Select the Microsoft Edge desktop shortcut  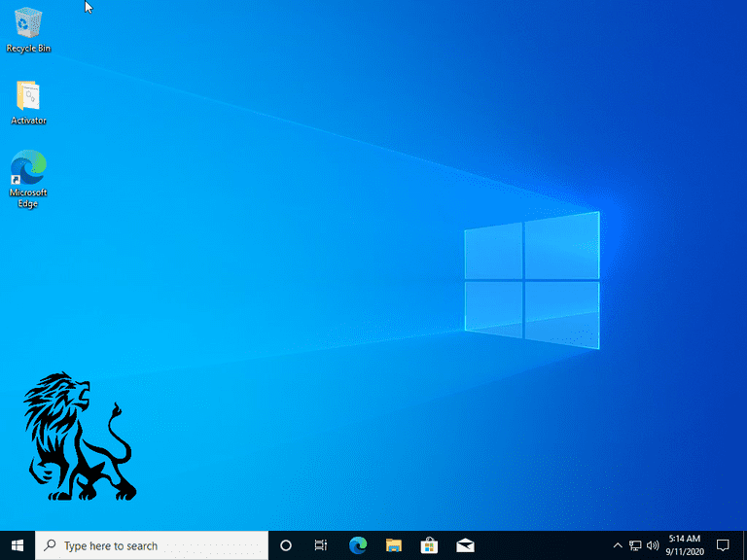(x=28, y=179)
